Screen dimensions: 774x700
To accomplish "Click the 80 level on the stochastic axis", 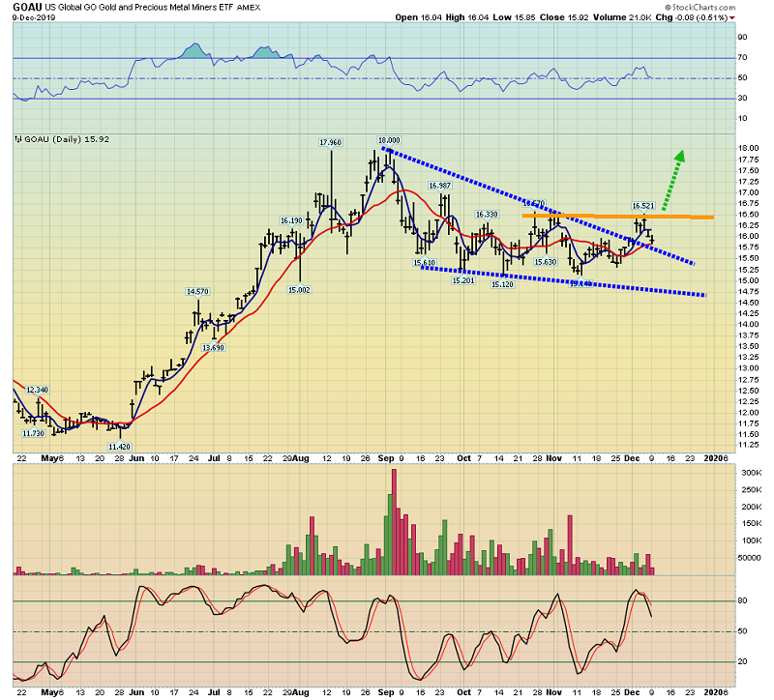I will [742, 600].
